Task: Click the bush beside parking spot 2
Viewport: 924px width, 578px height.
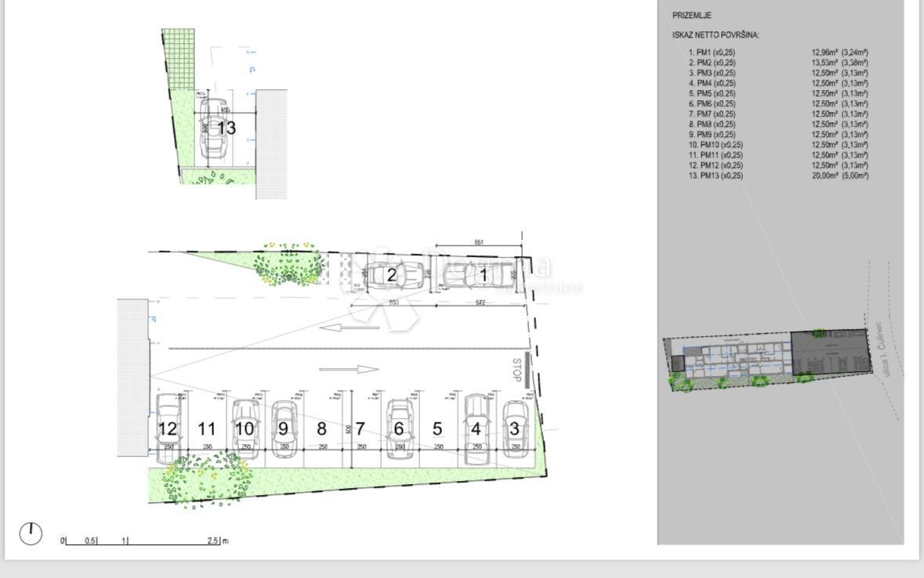Action: [288, 265]
